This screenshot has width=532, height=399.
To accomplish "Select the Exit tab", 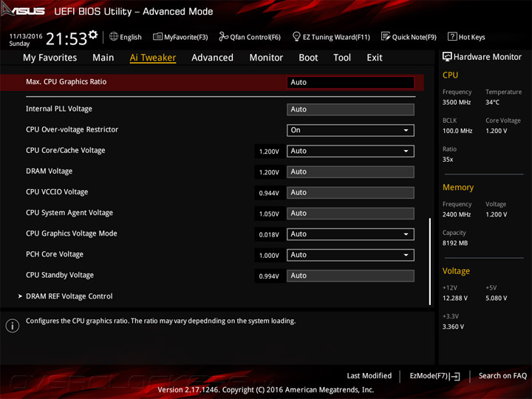I will (x=375, y=58).
